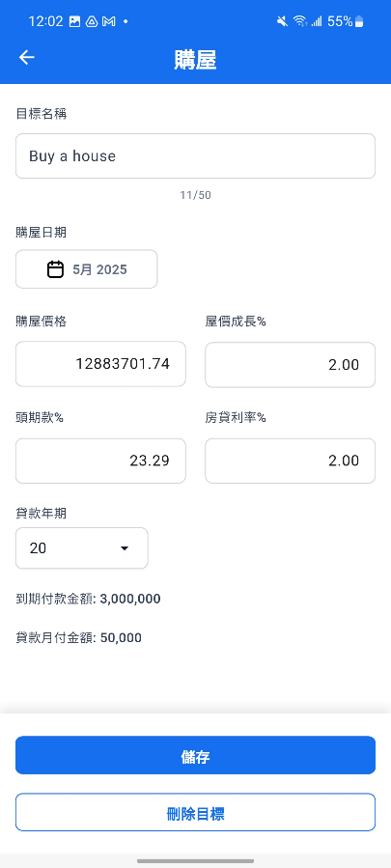Tap the muted sound status icon
Viewport: 391px width, 868px height.
point(283,21)
